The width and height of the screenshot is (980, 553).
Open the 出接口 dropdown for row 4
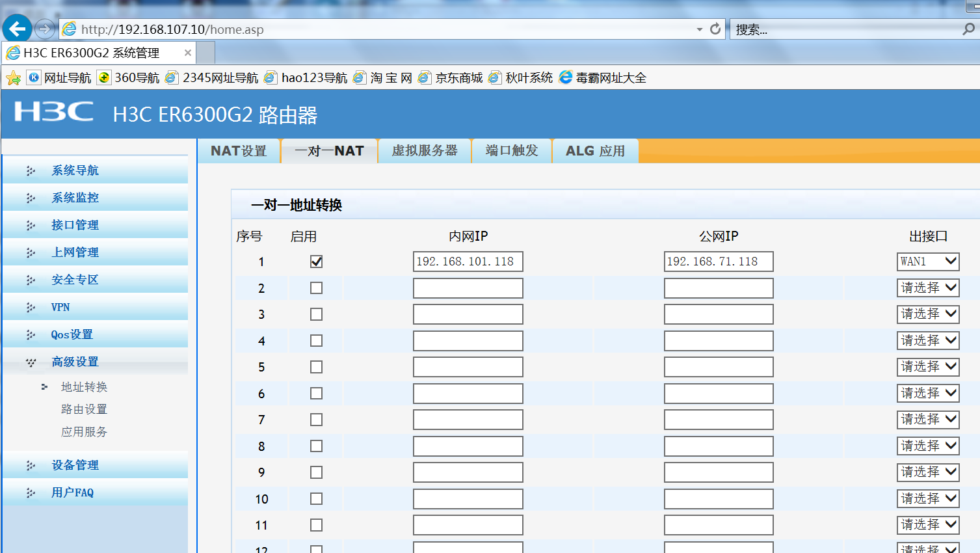coord(928,341)
